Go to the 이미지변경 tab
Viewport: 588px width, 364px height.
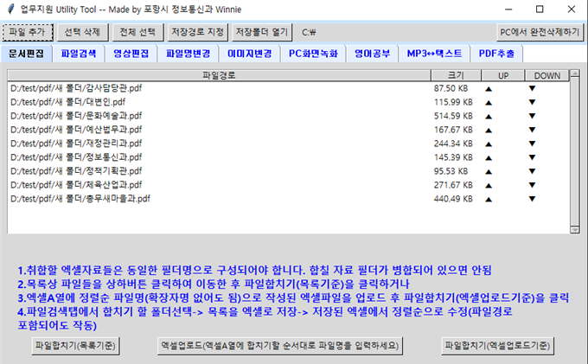click(x=249, y=54)
